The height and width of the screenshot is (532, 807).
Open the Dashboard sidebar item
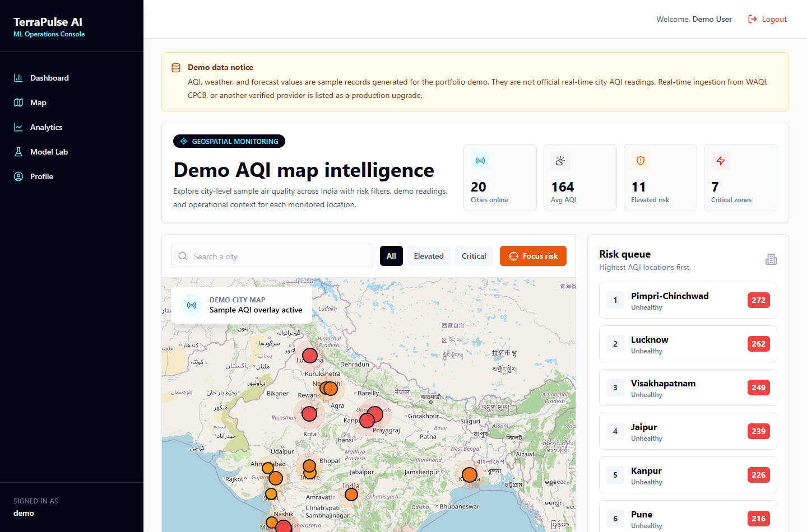tap(72, 78)
